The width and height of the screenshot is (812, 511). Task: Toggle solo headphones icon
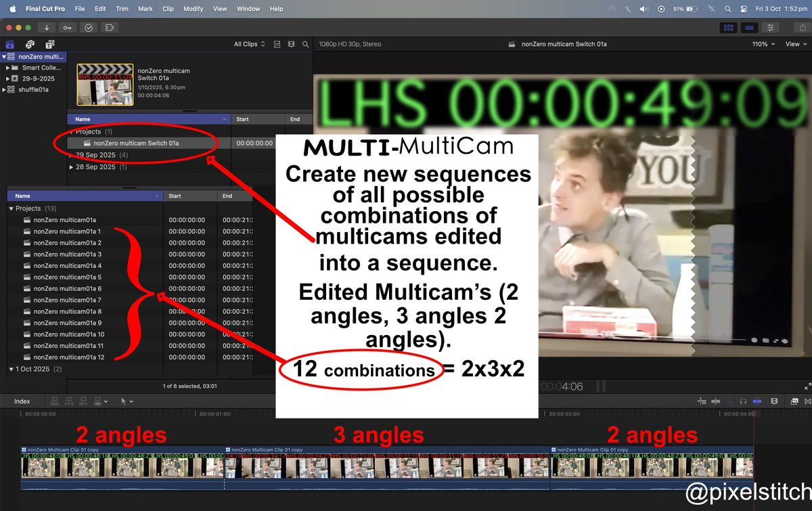(744, 402)
